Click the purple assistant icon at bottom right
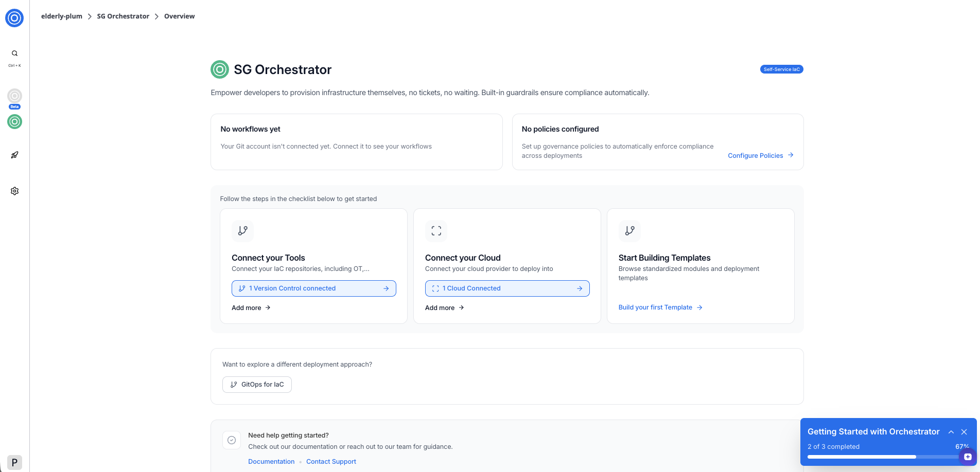 point(966,457)
